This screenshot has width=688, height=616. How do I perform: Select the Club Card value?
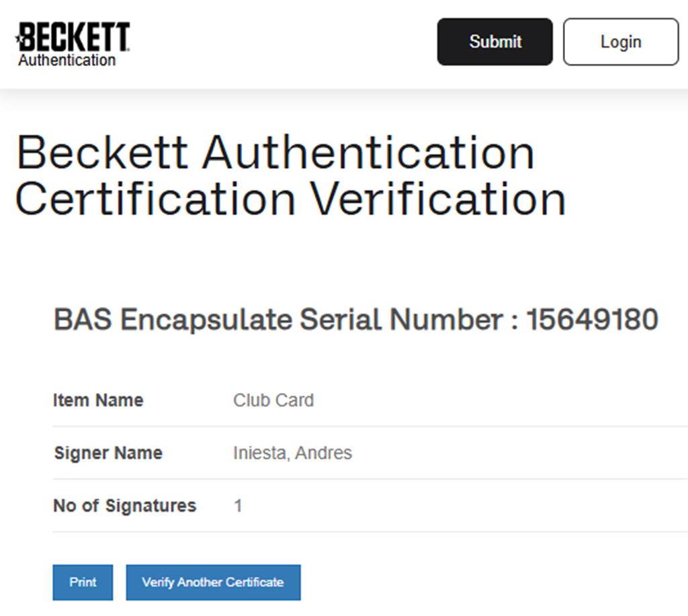point(273,400)
